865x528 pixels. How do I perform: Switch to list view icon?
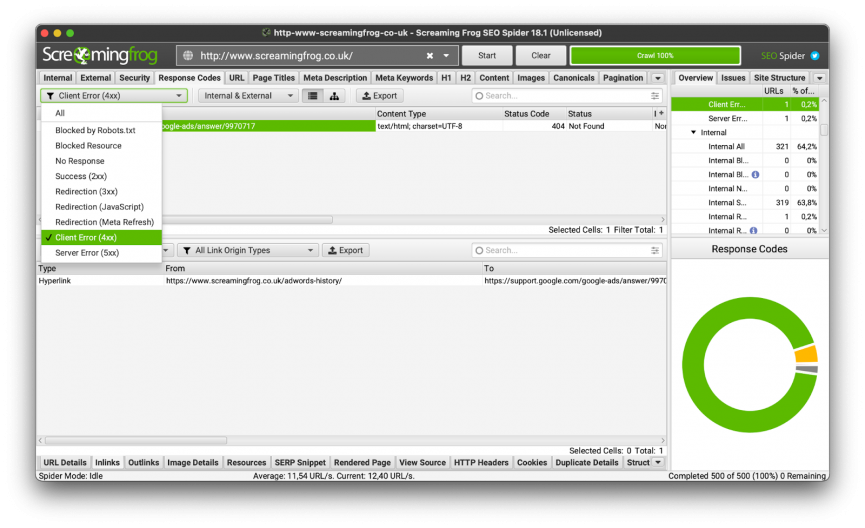tap(313, 95)
